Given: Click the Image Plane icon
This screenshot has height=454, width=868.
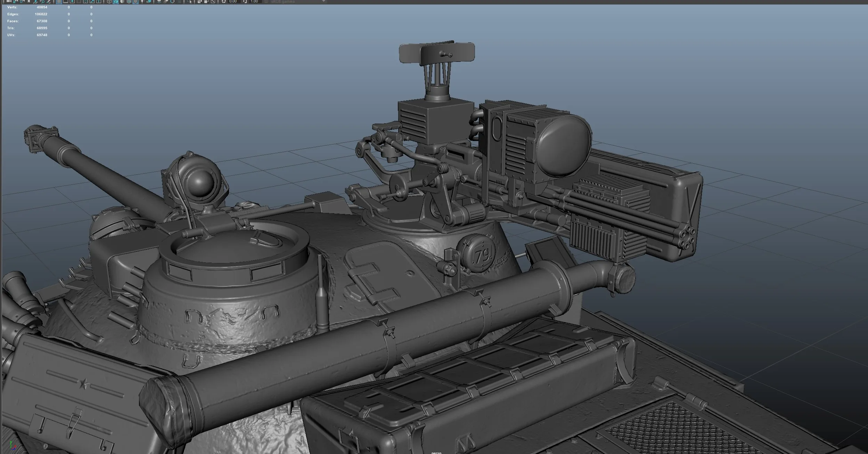Looking at the screenshot, I should pos(35,1).
